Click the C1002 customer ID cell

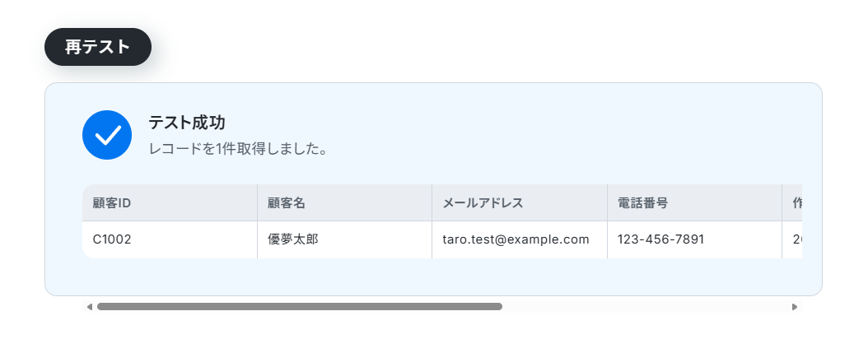170,240
